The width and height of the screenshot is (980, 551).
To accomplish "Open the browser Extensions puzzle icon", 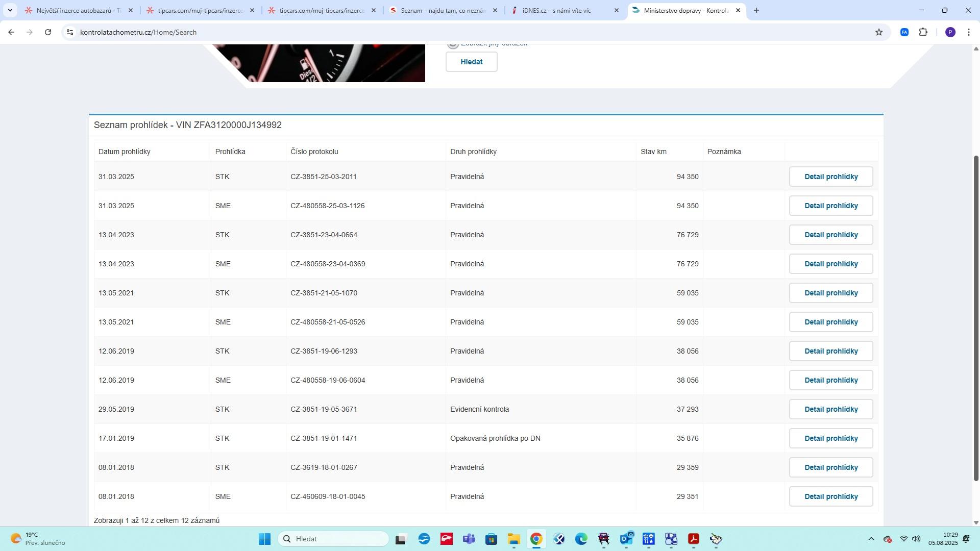I will (x=923, y=32).
